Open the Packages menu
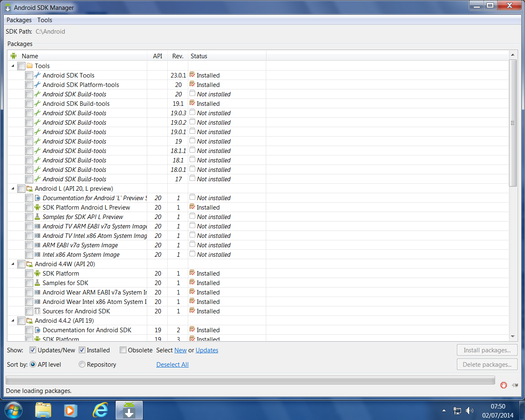Viewport: 525px width, 420px height. [19, 20]
